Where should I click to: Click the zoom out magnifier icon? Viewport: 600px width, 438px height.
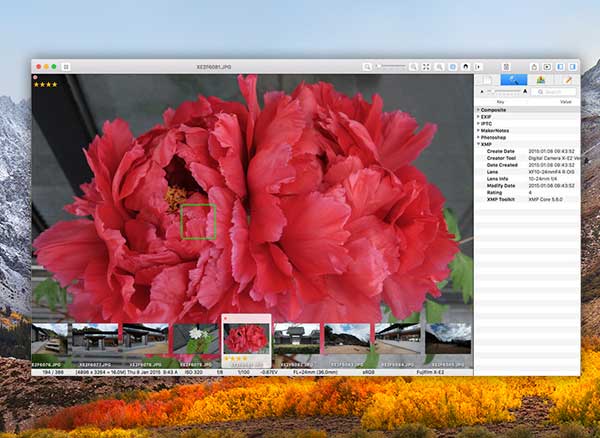pos(367,67)
